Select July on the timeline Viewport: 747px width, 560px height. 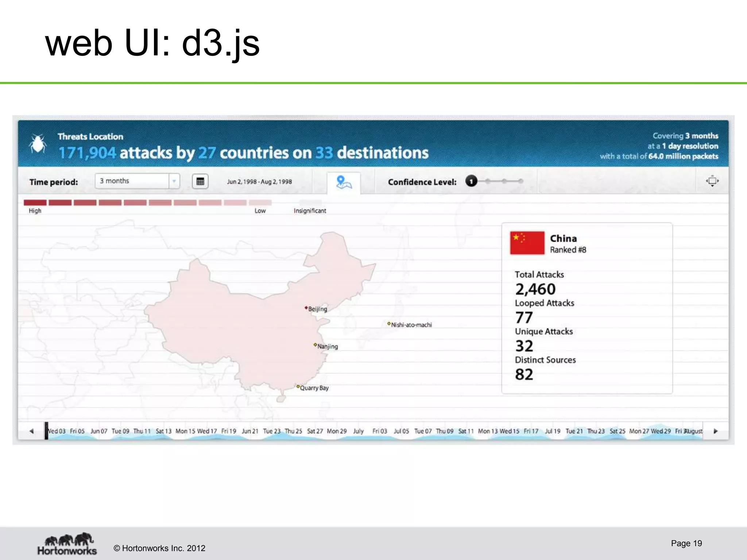tap(359, 431)
